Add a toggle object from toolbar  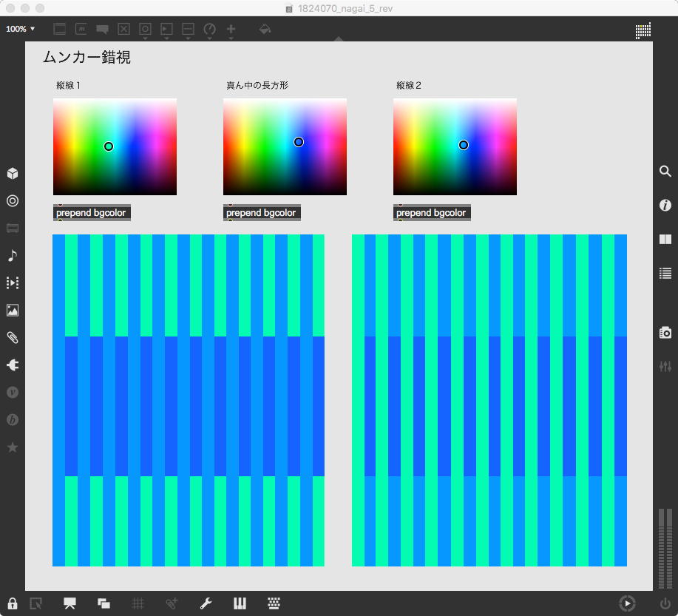pyautogui.click(x=123, y=29)
